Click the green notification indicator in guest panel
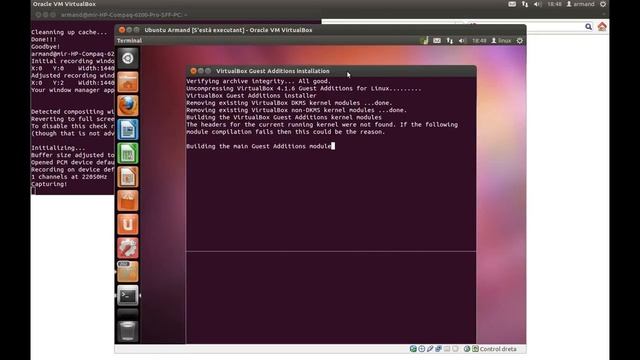 424,40
